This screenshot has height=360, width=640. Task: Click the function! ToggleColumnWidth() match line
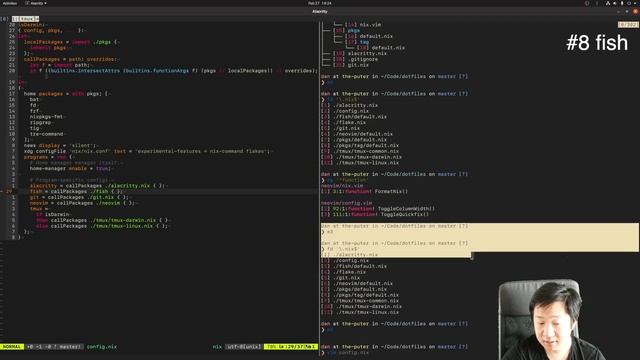(x=378, y=209)
